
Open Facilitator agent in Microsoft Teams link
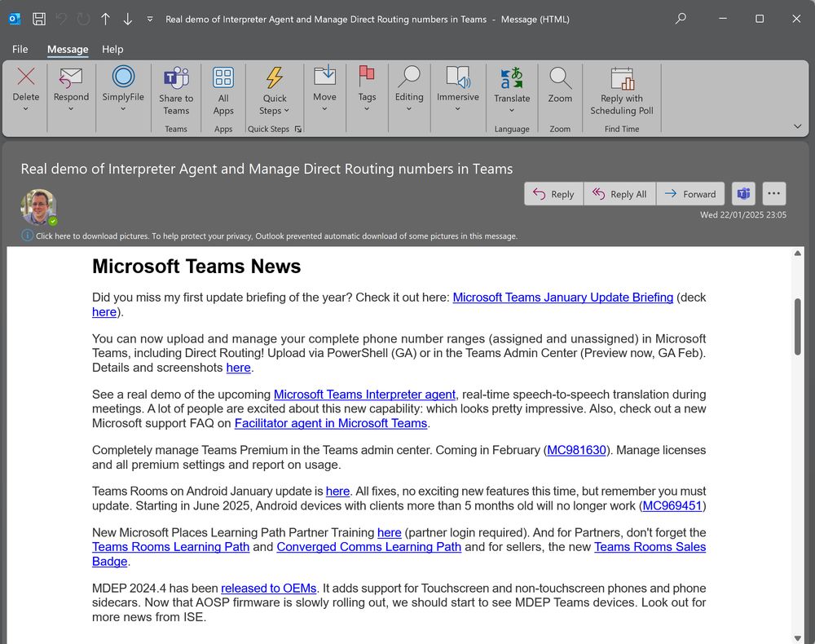point(331,423)
